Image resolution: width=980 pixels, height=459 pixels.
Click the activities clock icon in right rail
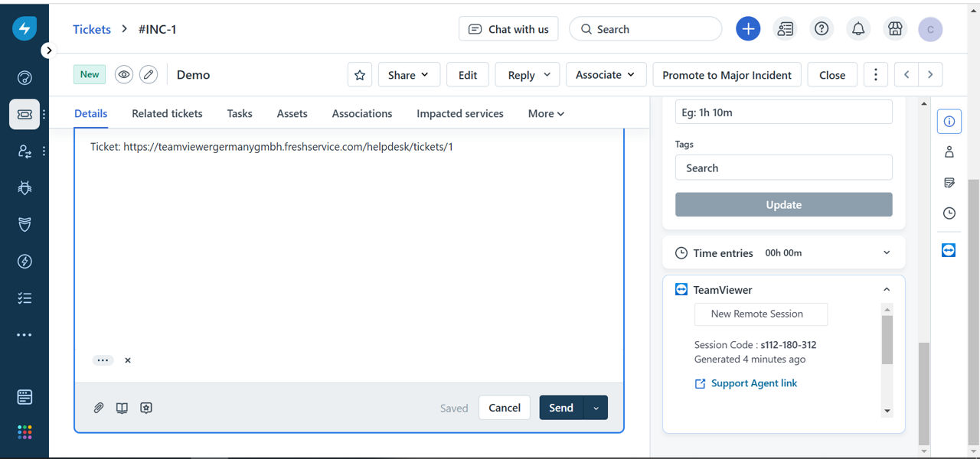coord(949,213)
